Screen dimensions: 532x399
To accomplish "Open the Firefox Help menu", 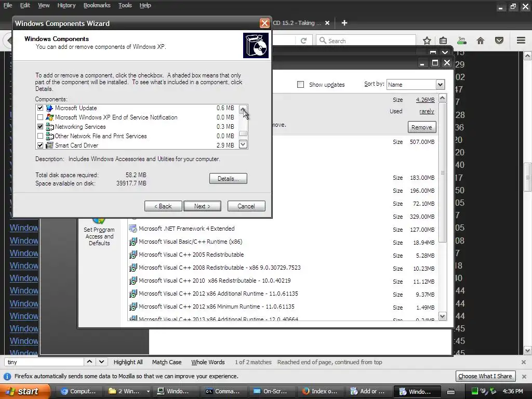I will (x=145, y=5).
